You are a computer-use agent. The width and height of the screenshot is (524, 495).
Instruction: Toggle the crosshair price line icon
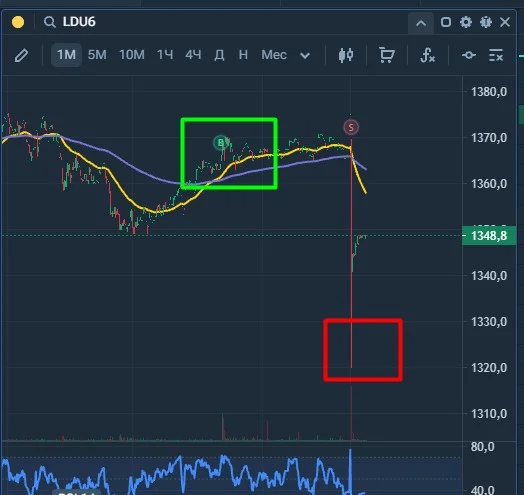(469, 55)
